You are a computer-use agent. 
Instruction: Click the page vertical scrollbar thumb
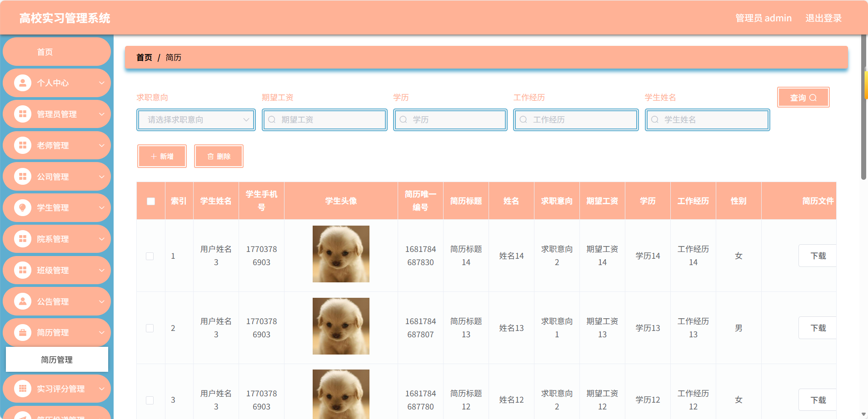tap(864, 107)
